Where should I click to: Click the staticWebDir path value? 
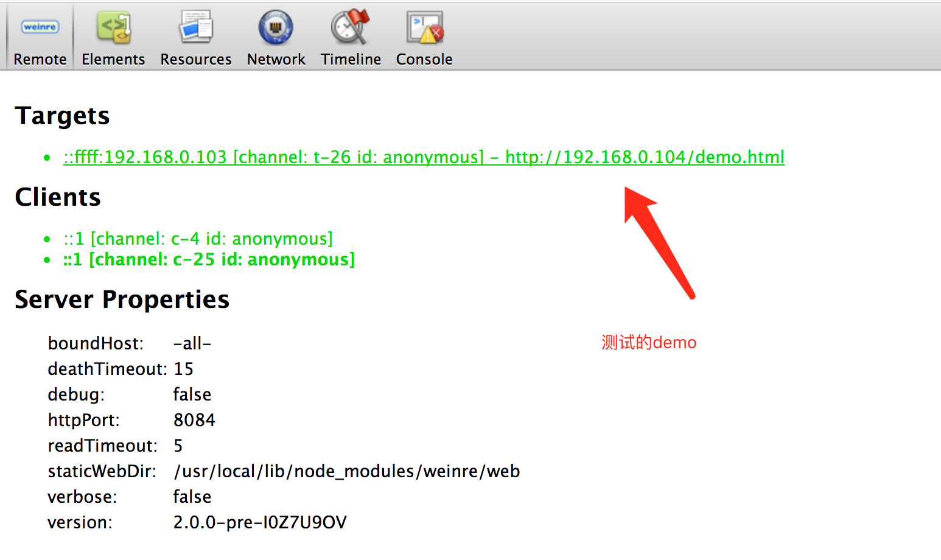346,471
